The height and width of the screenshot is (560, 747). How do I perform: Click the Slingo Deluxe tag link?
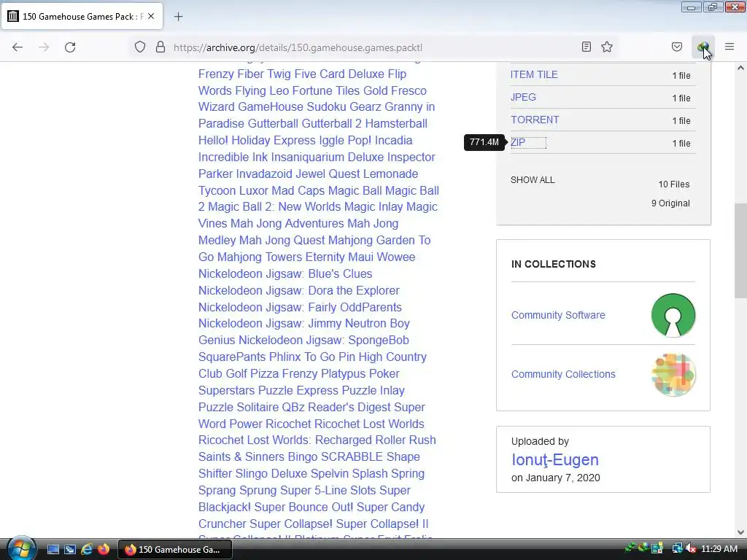[271, 474]
